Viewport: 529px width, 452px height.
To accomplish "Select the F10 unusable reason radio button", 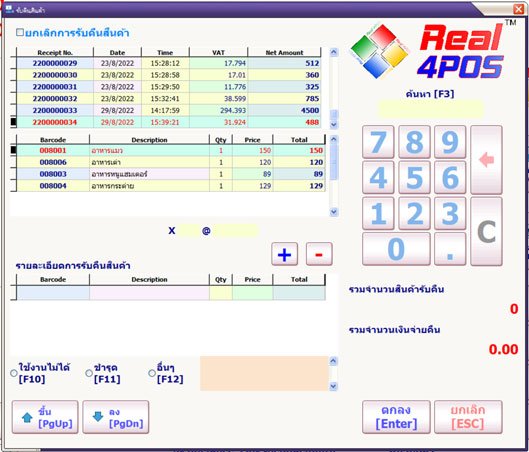I will coord(14,373).
